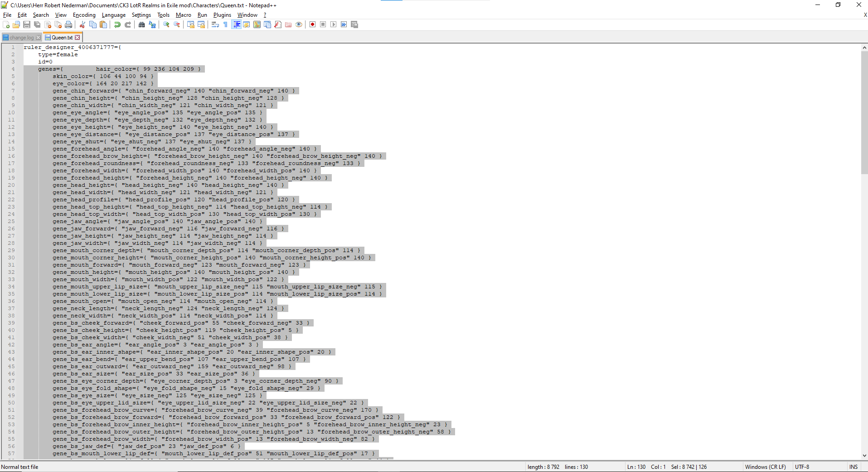The height and width of the screenshot is (472, 868).
Task: Click 'type=female' text on line 2
Action: coord(58,54)
